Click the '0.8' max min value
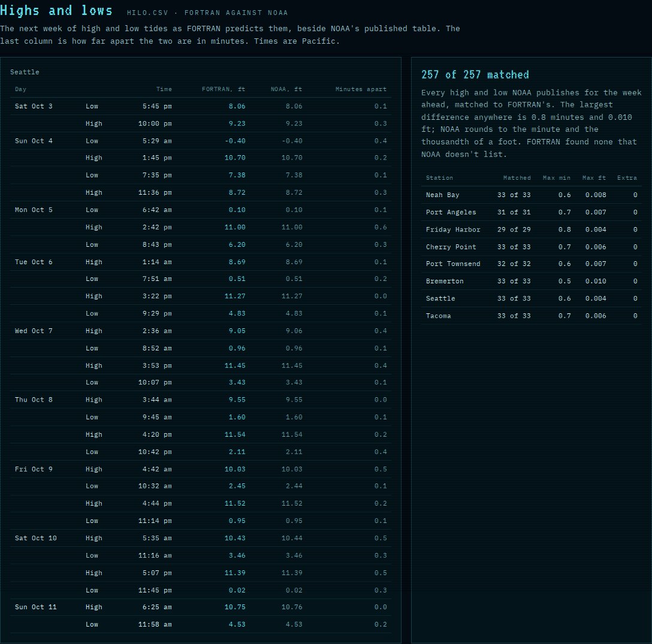 pyautogui.click(x=565, y=229)
